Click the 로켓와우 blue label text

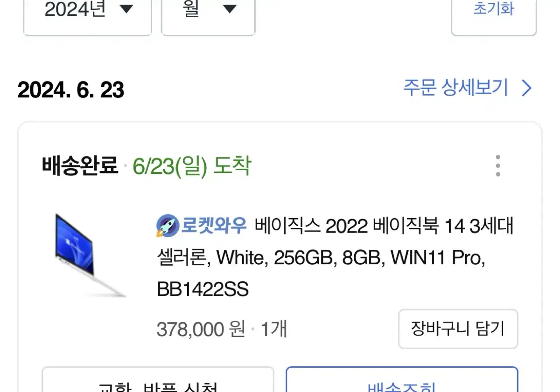click(x=213, y=227)
